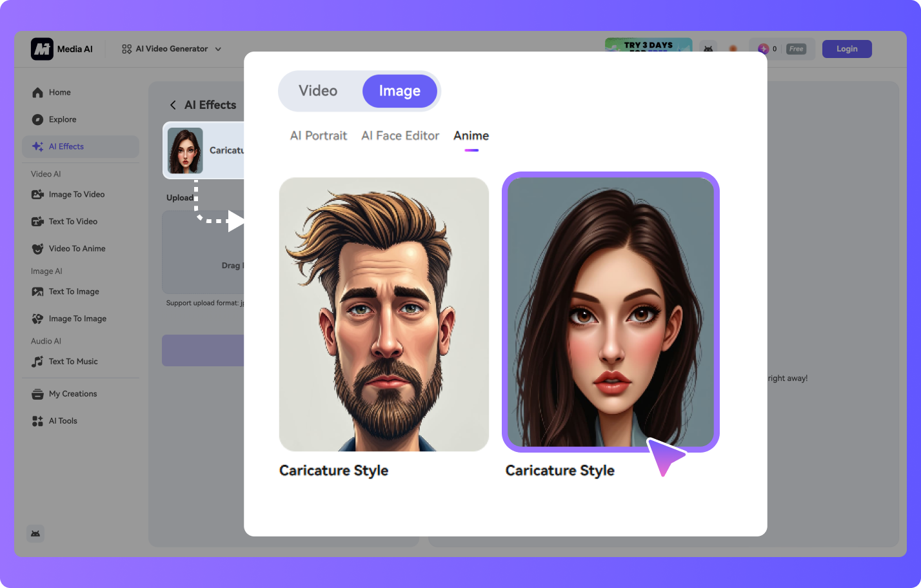
Task: Select the Explore compass icon
Action: (x=37, y=119)
